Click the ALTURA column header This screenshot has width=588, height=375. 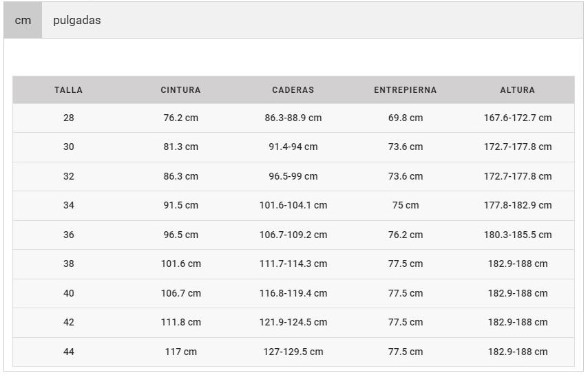point(517,90)
